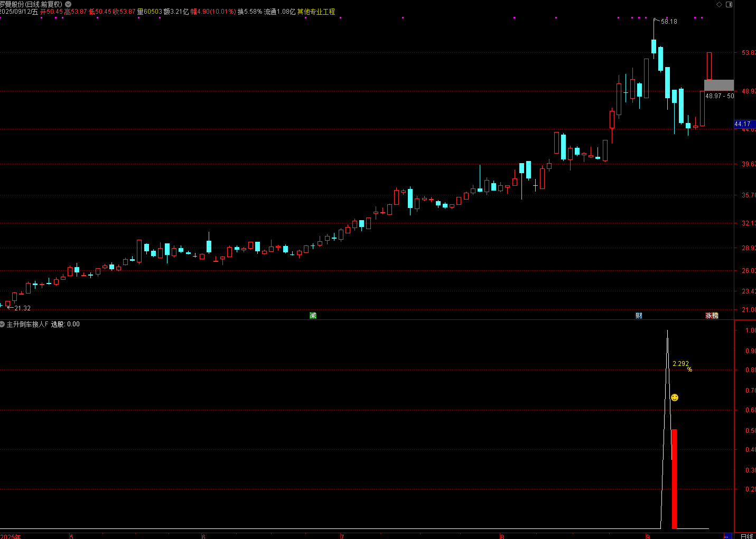Click the green 减 info marker
Screen dimensions: 756x539
(313, 315)
